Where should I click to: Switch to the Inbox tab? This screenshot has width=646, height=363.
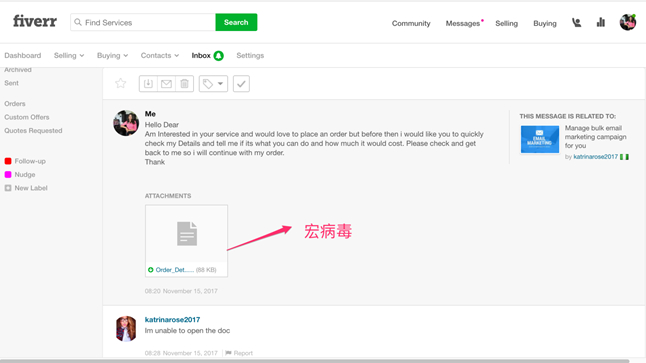201,55
